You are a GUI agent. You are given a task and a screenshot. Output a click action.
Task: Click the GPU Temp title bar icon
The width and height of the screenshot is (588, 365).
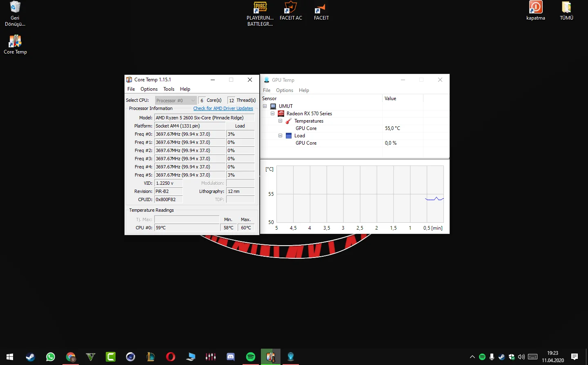coord(267,80)
